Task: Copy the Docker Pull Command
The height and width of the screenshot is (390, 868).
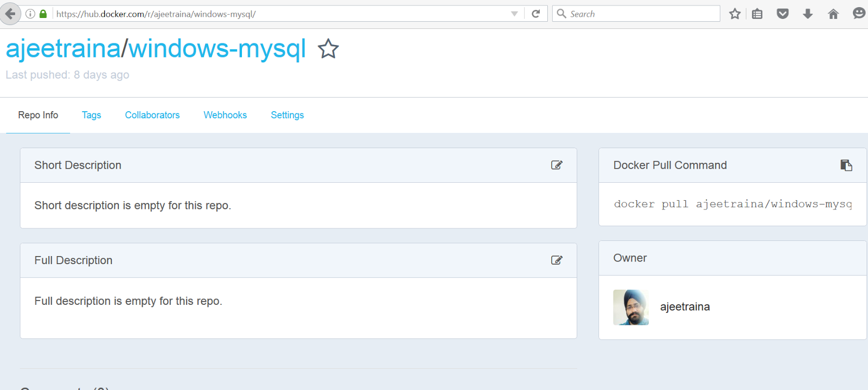Action: tap(846, 165)
